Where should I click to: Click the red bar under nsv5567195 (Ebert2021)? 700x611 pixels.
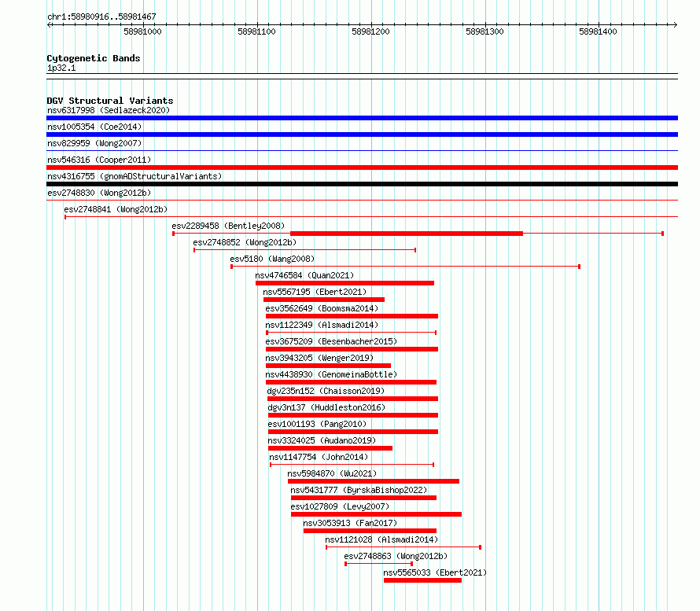click(324, 300)
